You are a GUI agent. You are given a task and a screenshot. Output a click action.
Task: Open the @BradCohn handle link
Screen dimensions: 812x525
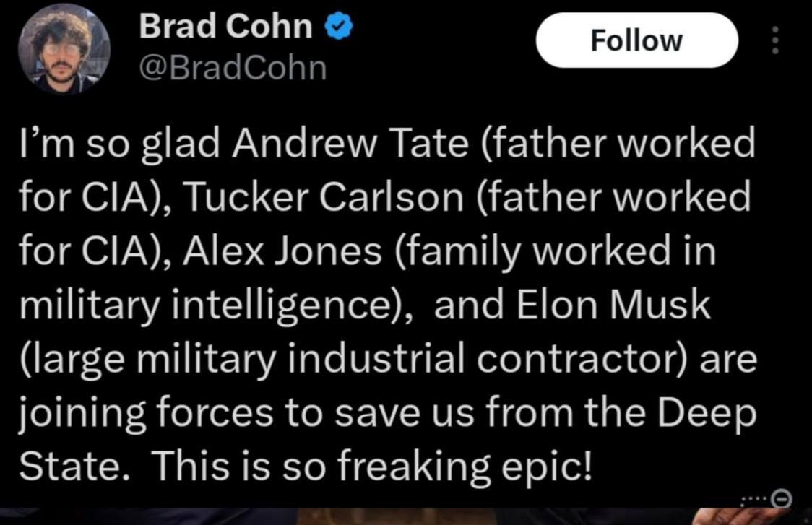tap(233, 68)
